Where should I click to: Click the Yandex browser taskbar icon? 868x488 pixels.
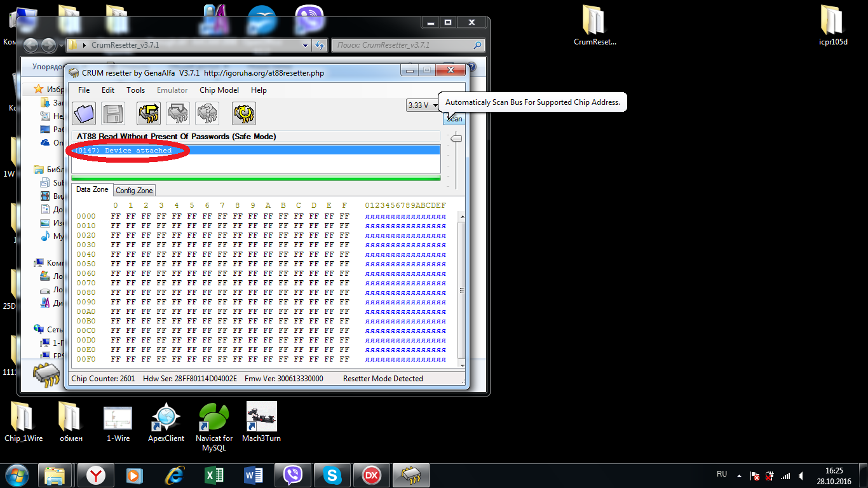[96, 475]
